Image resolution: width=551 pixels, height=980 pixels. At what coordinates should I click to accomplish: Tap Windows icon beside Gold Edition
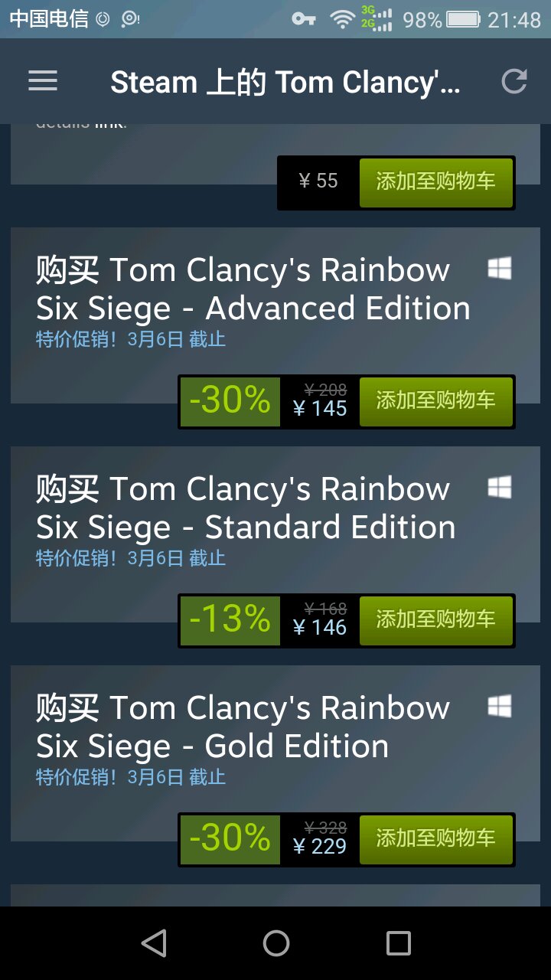coord(500,707)
